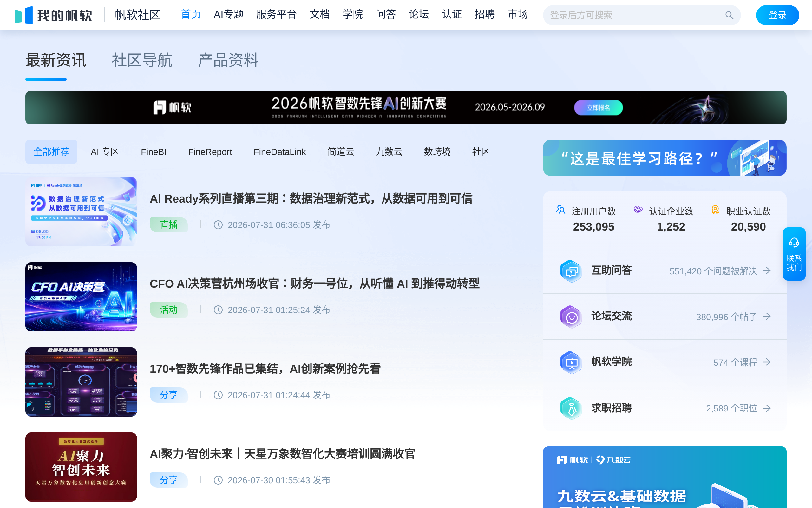Open 认证 in top navigation
This screenshot has height=508, width=812.
(x=452, y=15)
